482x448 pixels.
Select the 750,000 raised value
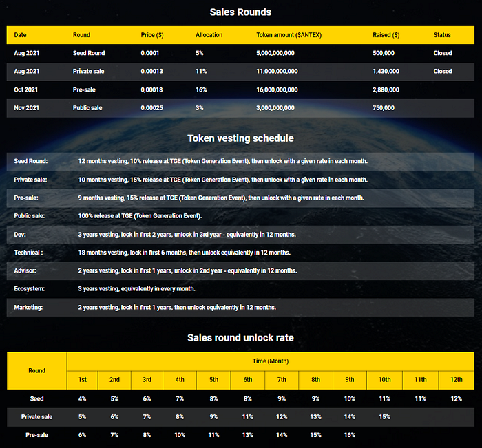pos(384,108)
